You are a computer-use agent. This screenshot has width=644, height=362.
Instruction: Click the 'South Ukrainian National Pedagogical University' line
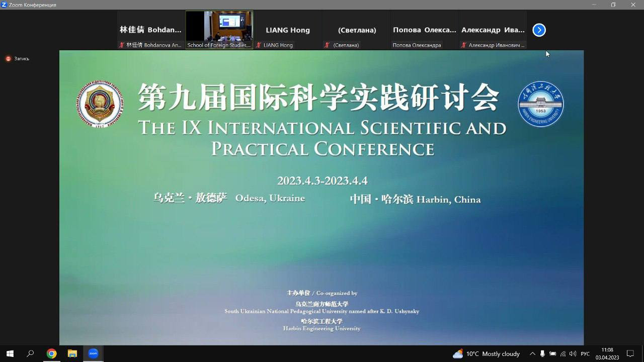[x=322, y=311]
